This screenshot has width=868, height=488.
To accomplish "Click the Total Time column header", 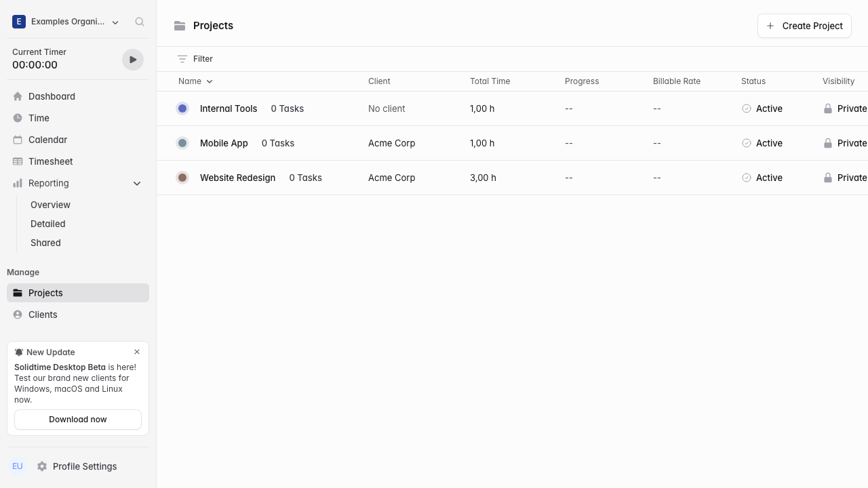I will click(x=490, y=81).
